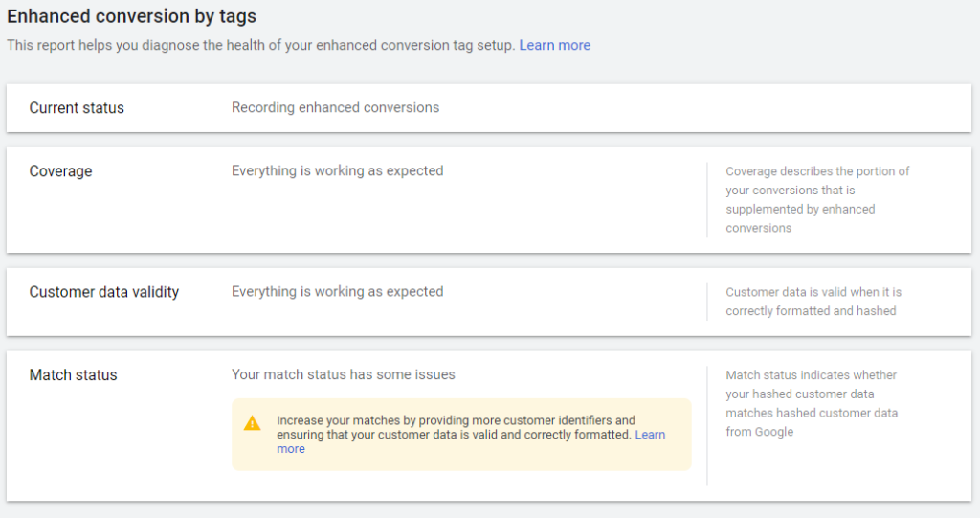Click the Customer data validity card
The height and width of the screenshot is (518, 980).
click(489, 303)
